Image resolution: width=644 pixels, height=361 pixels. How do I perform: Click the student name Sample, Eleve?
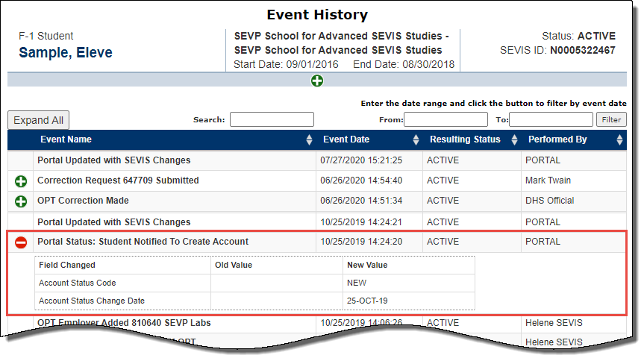[66, 52]
